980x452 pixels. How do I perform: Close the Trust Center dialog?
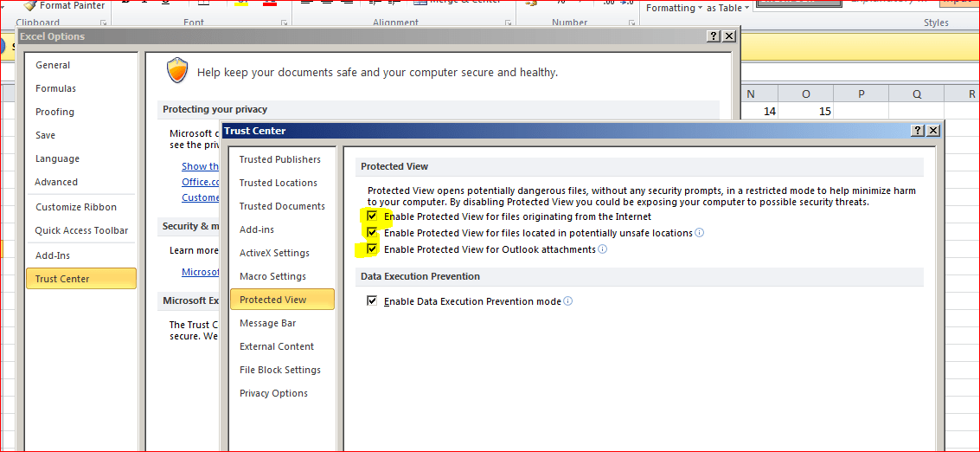click(933, 130)
